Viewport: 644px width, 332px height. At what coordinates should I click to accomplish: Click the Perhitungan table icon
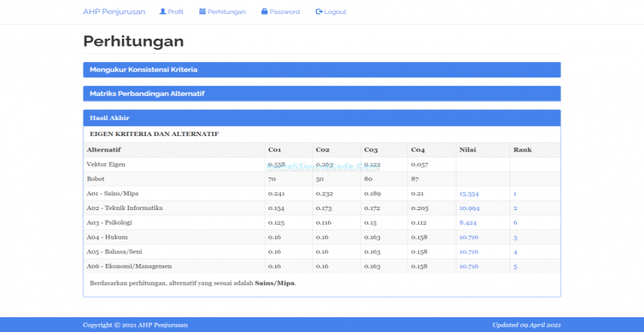203,12
